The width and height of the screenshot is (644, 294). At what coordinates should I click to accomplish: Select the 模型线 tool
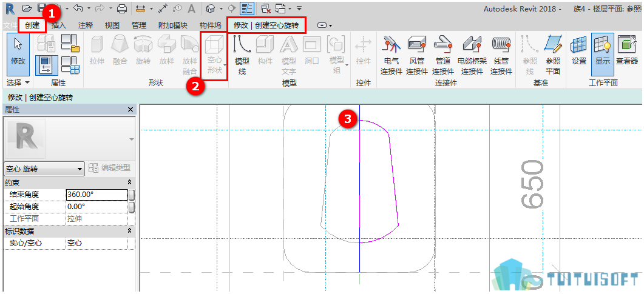[242, 55]
